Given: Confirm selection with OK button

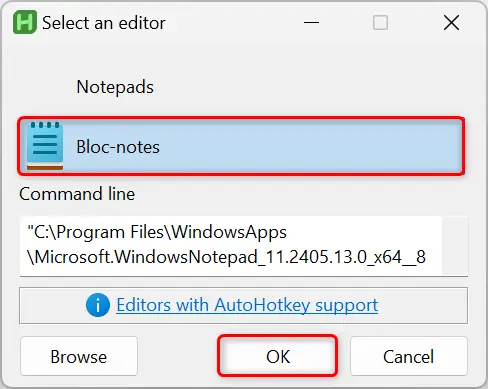Looking at the screenshot, I should tap(278, 356).
